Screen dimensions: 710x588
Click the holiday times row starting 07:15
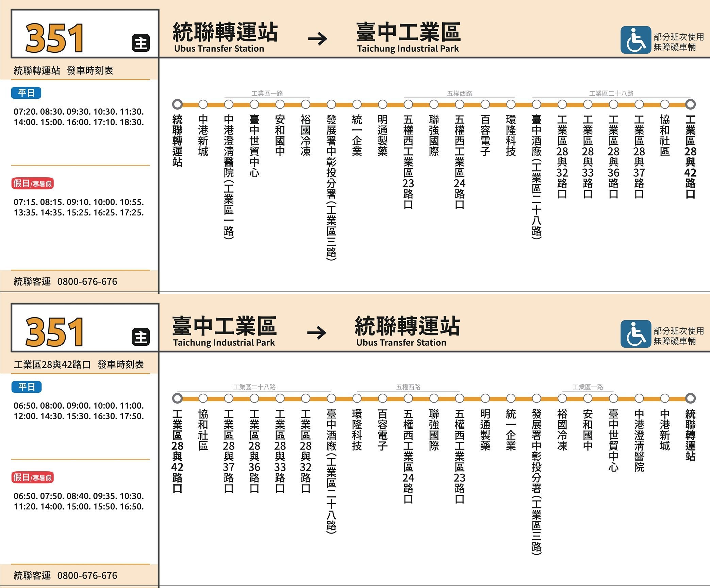[x=79, y=202]
